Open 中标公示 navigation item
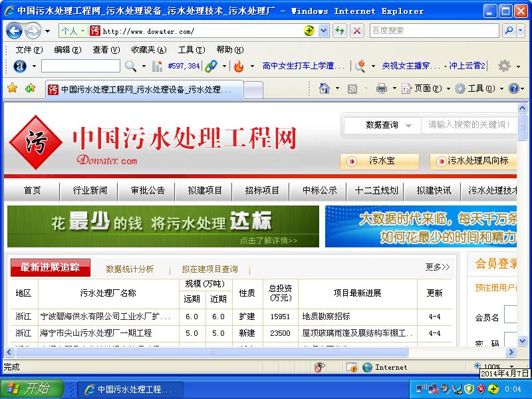The width and height of the screenshot is (532, 399). click(319, 190)
